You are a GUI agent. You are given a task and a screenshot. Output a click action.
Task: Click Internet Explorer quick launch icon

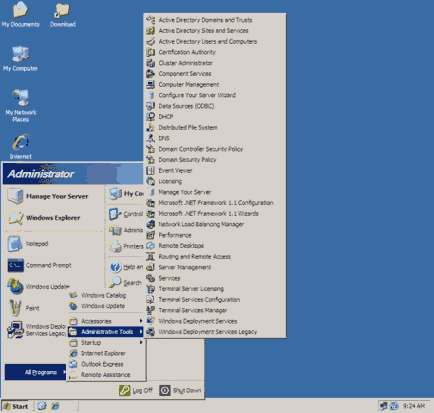pos(55,406)
